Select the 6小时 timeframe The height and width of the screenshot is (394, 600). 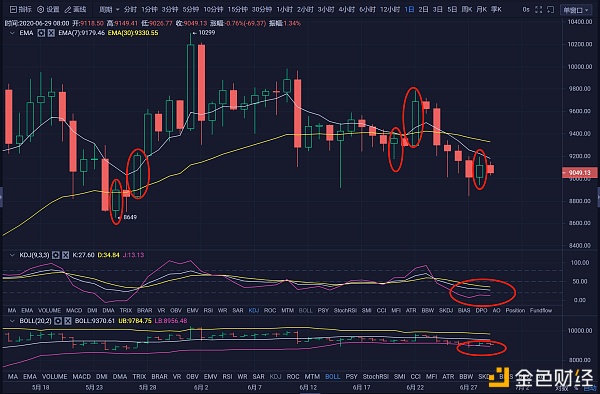click(367, 9)
